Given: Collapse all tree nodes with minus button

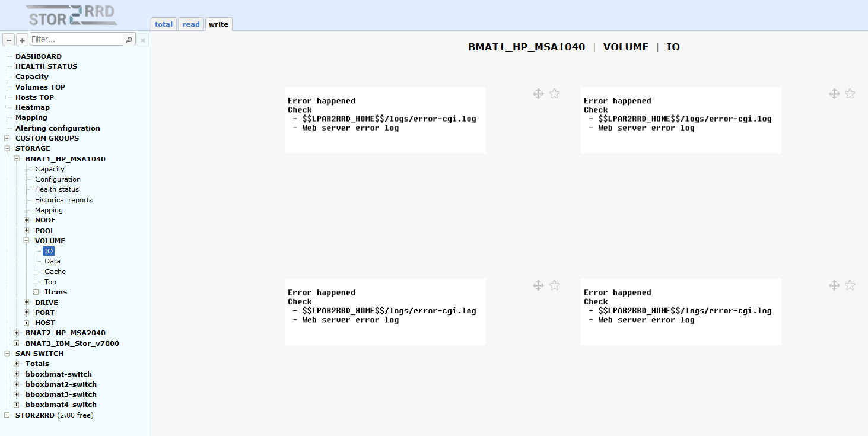Looking at the screenshot, I should coord(9,40).
